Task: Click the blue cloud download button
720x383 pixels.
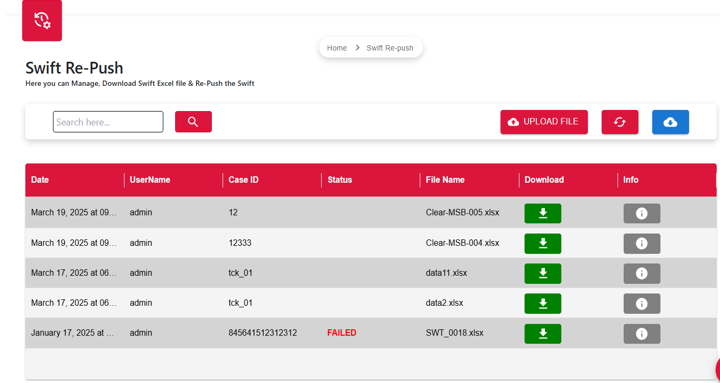Action: tap(670, 122)
